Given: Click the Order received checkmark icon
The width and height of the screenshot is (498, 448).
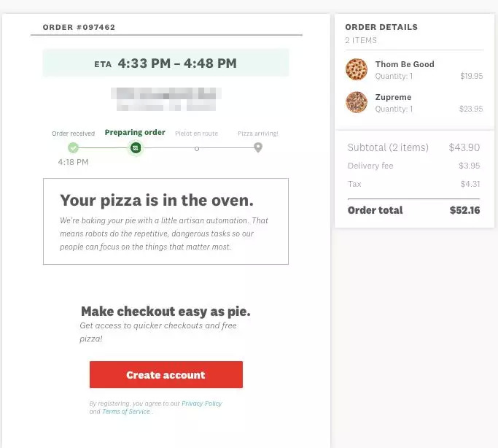Looking at the screenshot, I should point(73,148).
